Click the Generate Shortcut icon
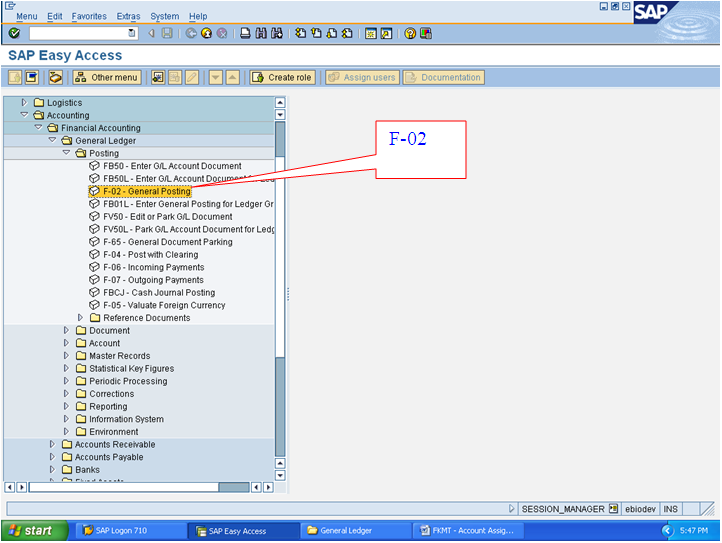Viewport: 722px width, 543px height. (386, 33)
